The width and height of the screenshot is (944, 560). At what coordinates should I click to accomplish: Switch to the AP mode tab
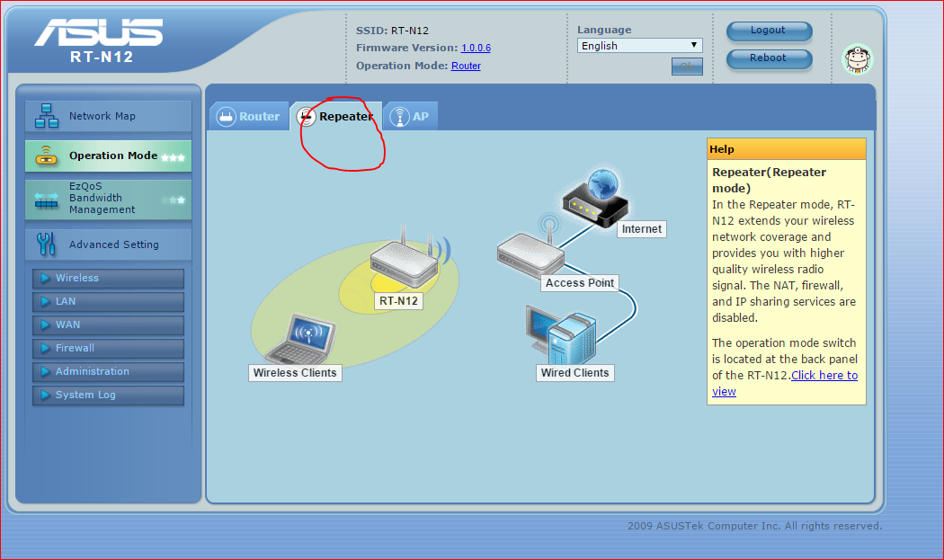(411, 116)
